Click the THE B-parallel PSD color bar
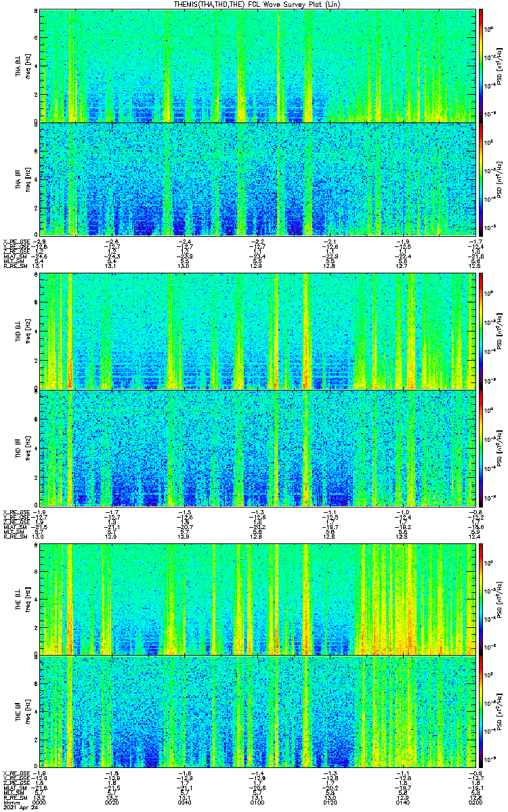Viewport: 508px width, 812px height. [481, 711]
